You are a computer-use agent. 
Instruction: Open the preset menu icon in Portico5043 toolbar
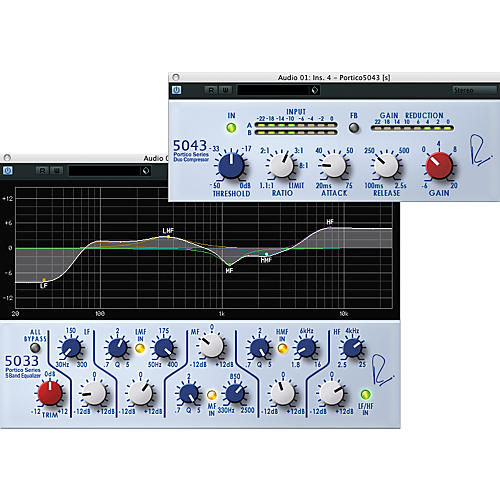[x=315, y=90]
